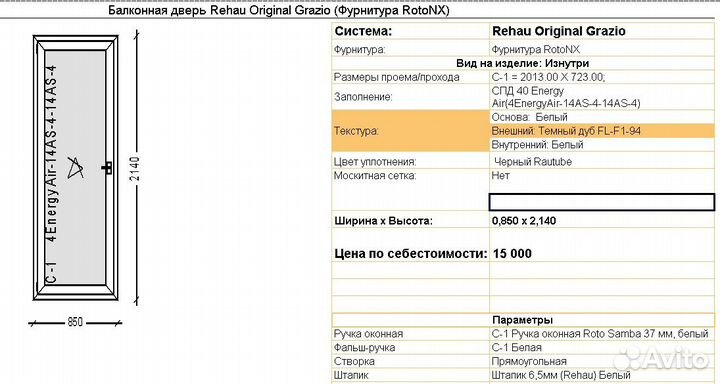Select the 'Параметры' section header
Image resolution: width=720 pixels, height=384 pixels.
point(523,320)
